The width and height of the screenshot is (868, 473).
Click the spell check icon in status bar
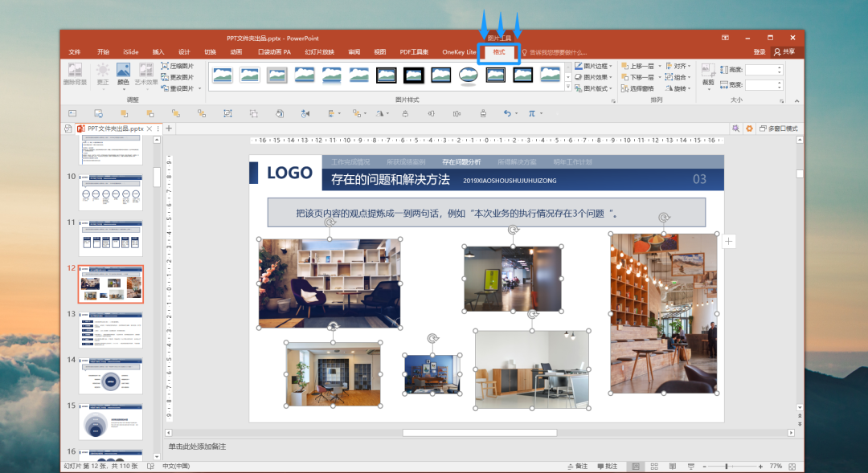coord(150,467)
